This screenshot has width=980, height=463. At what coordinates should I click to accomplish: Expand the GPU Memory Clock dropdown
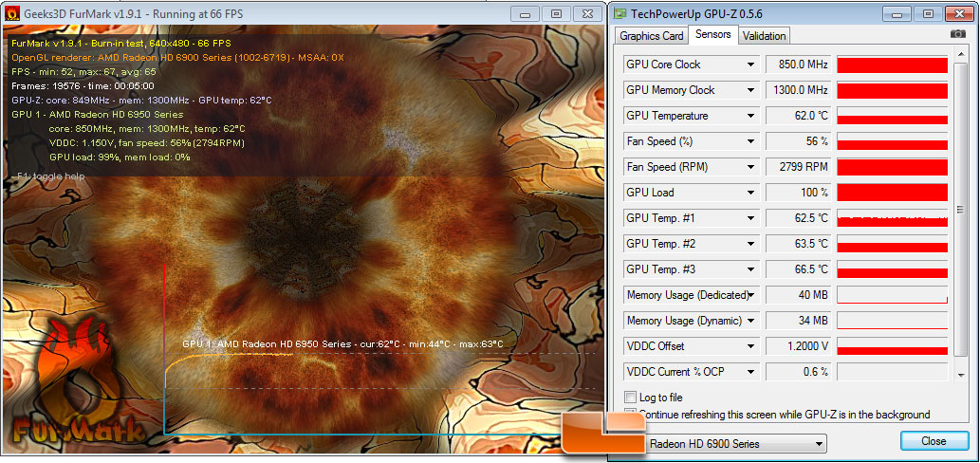[x=750, y=90]
